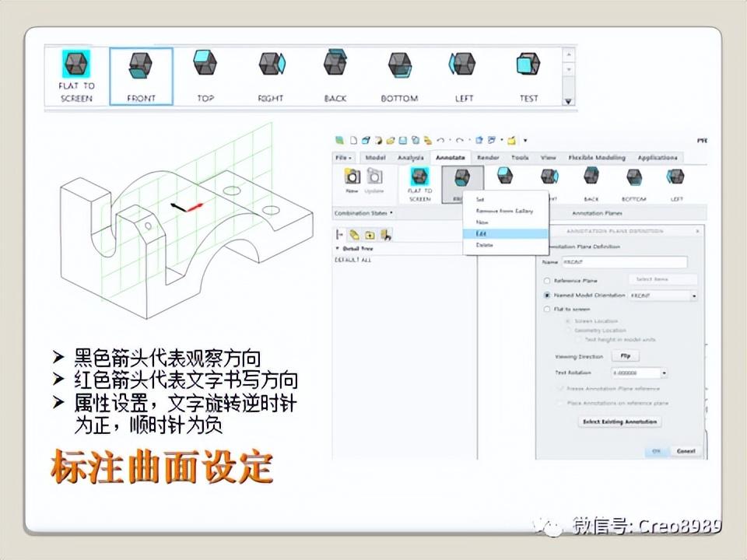747x560 pixels.
Task: Click the Flip viewing direction button
Action: tap(625, 355)
